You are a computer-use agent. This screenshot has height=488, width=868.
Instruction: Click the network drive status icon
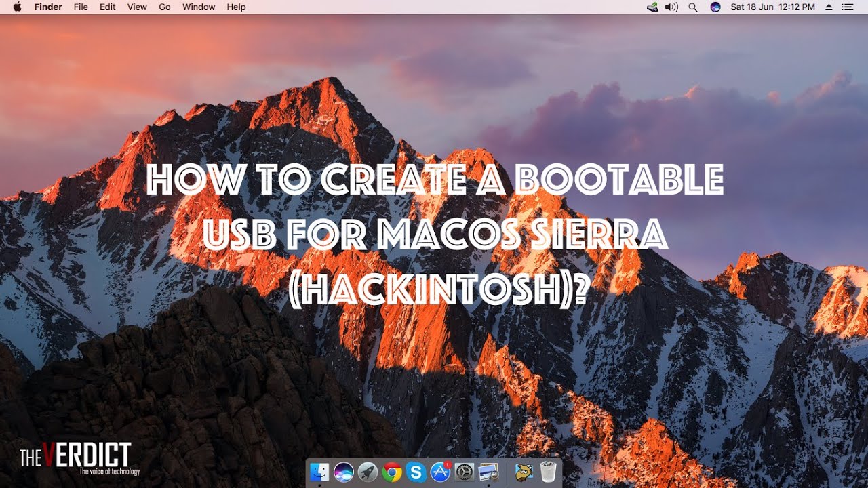(652, 7)
